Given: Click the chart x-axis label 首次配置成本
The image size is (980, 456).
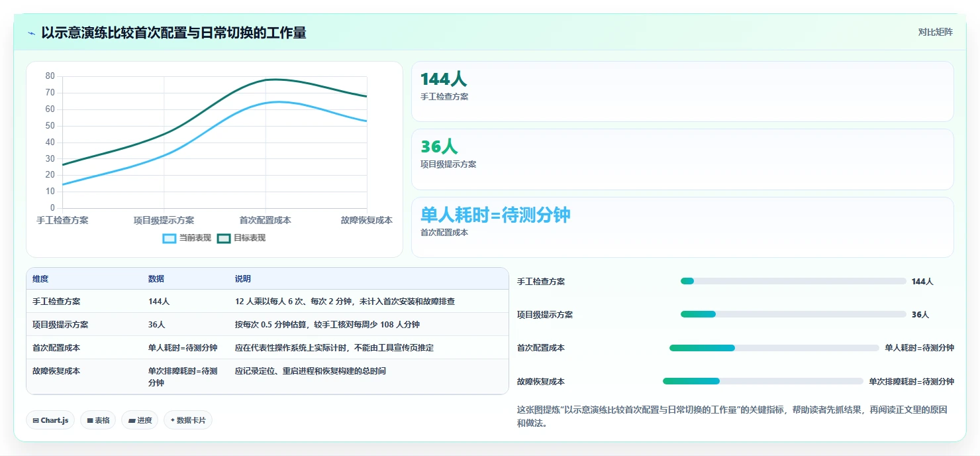Looking at the screenshot, I should [x=266, y=220].
